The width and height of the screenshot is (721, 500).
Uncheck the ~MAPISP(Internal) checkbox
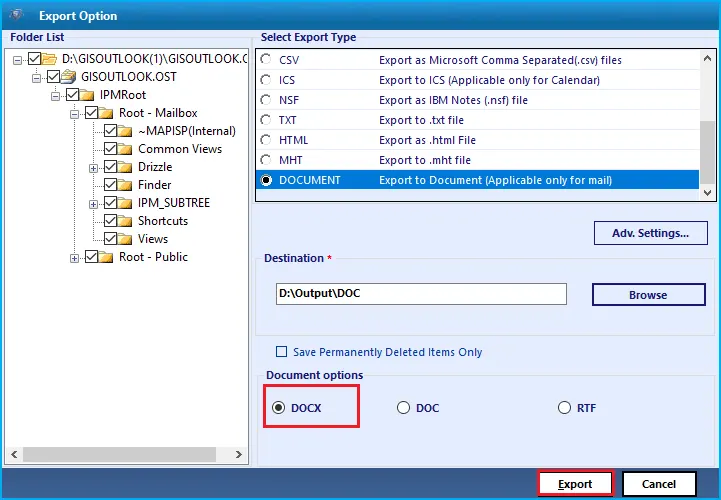coord(110,131)
